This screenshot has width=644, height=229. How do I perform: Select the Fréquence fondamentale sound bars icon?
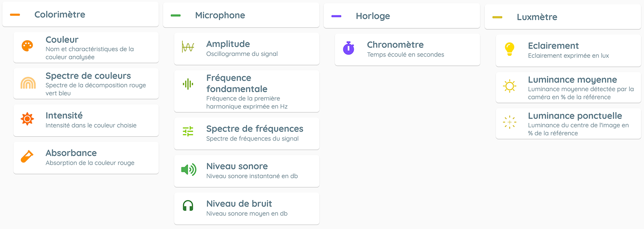[188, 84]
